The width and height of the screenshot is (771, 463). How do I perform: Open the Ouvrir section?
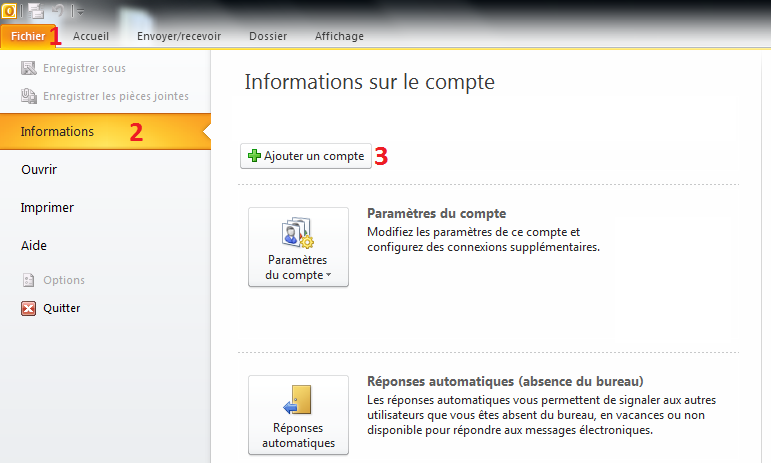point(39,170)
